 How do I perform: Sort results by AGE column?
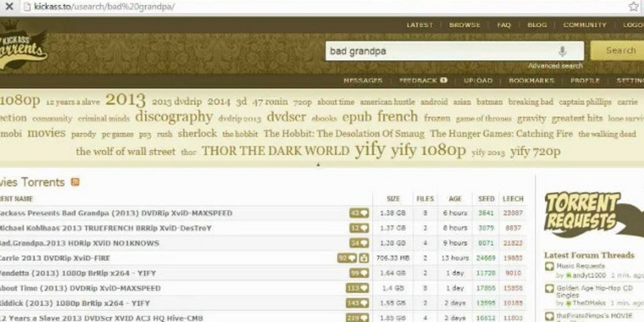tap(455, 199)
